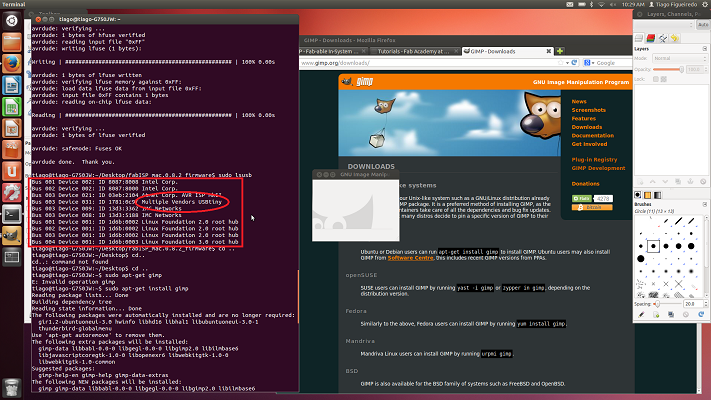Image resolution: width=711 pixels, height=400 pixels.
Task: Switch to Terminal in the launcher
Action: tap(12, 215)
